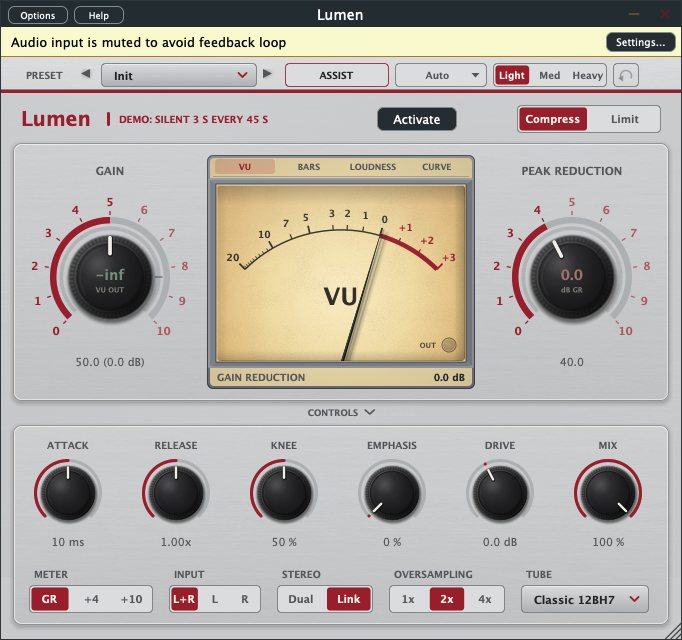This screenshot has width=682, height=640.
Task: Choose 4x oversampling
Action: coord(485,599)
